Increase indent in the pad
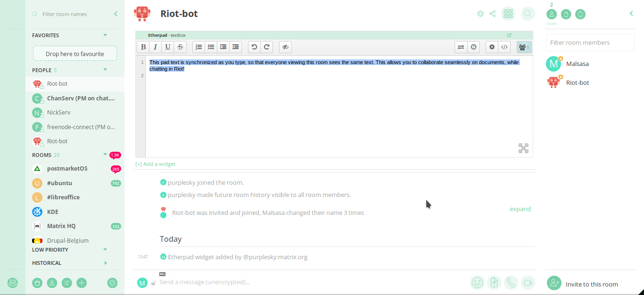This screenshot has width=644, height=295. click(x=223, y=47)
